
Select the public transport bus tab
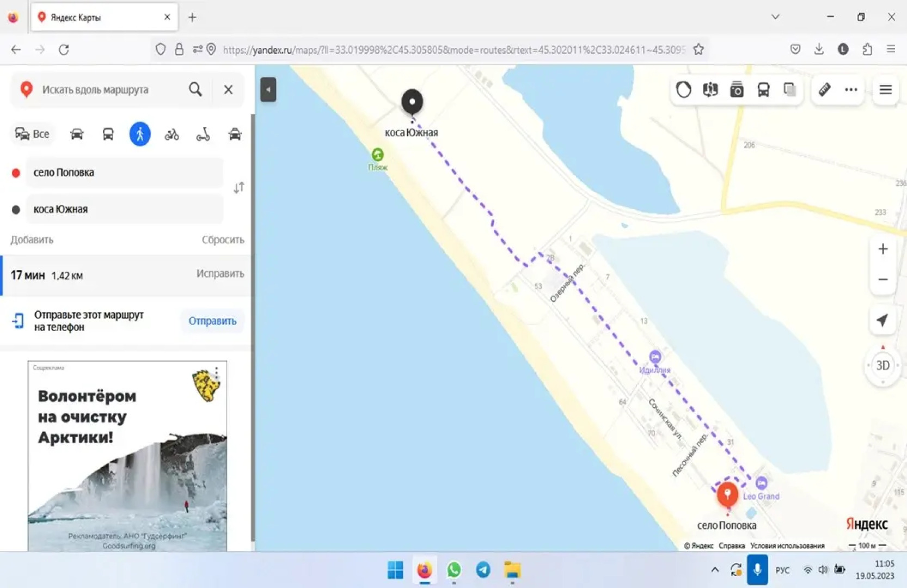[108, 134]
